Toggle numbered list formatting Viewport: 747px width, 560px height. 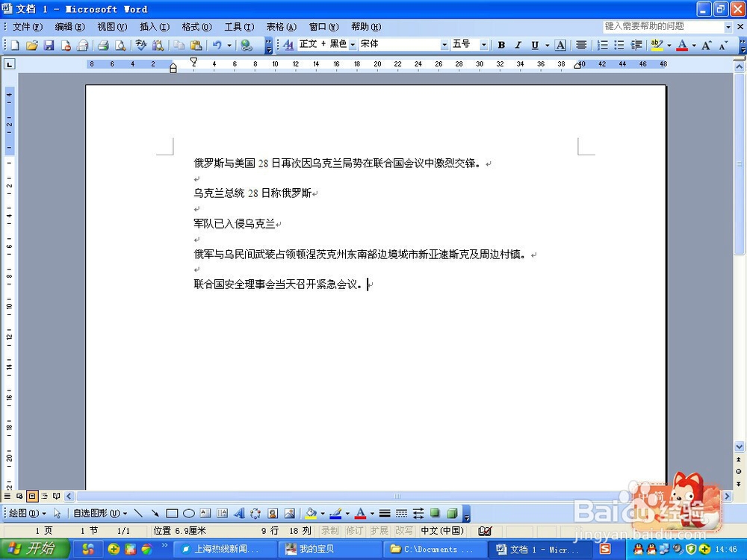pyautogui.click(x=603, y=45)
